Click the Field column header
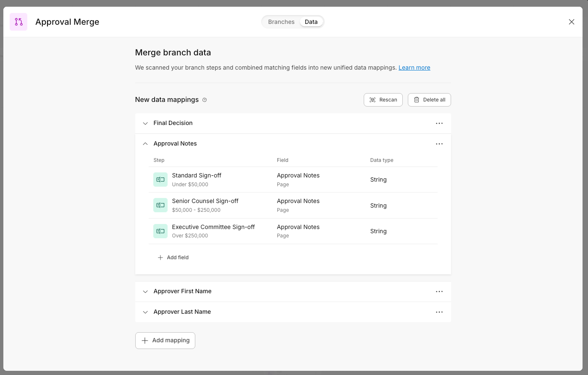This screenshot has width=588, height=375. pyautogui.click(x=283, y=160)
